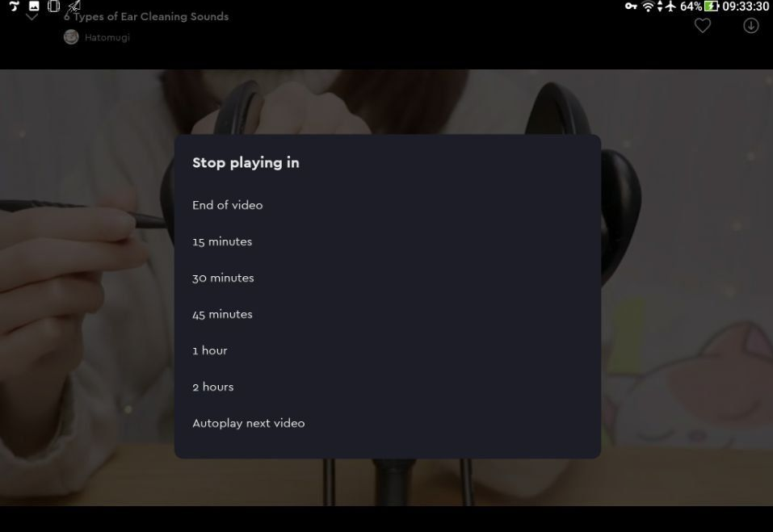
Task: Tap the VPN key status icon
Action: 631,6
